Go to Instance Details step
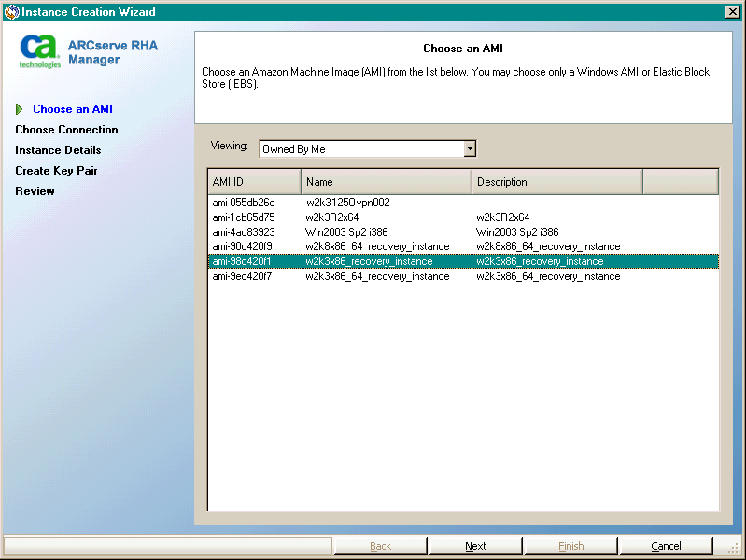This screenshot has height=560, width=746. coord(58,150)
